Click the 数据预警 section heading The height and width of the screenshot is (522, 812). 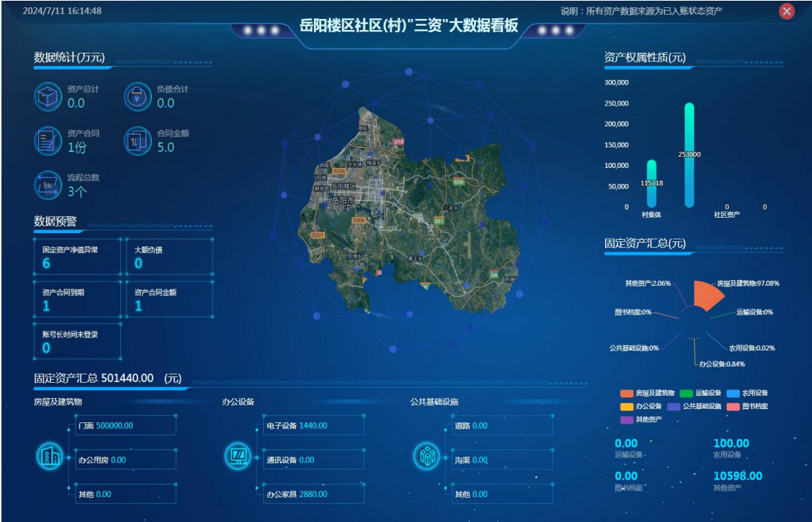(56, 221)
